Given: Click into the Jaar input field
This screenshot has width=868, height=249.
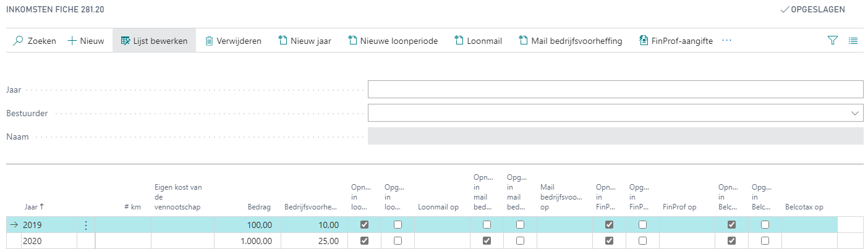Looking at the screenshot, I should 615,90.
